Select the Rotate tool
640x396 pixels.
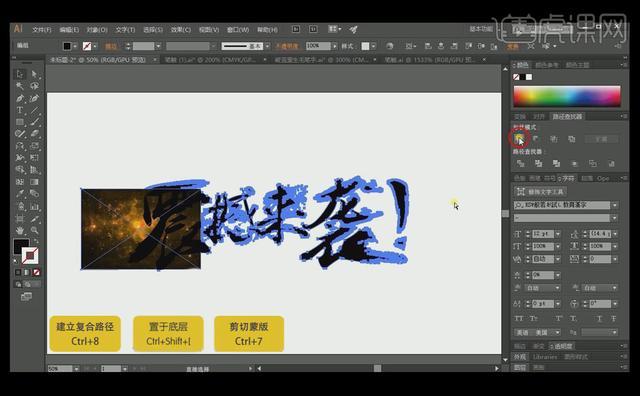click(20, 146)
